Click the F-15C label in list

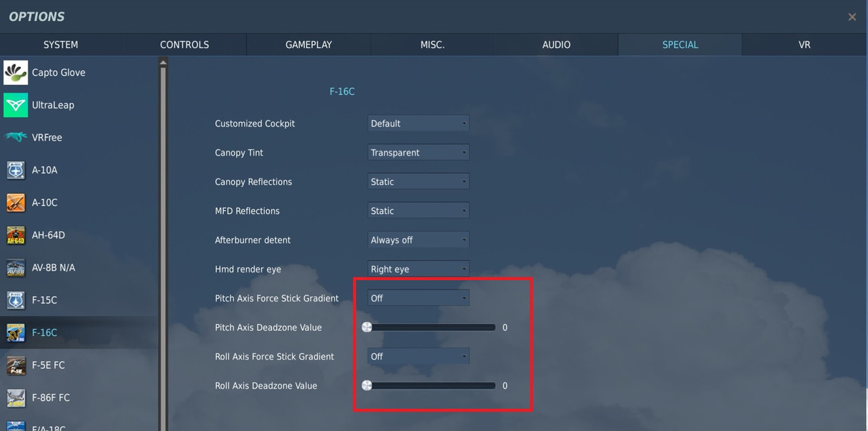[x=45, y=300]
